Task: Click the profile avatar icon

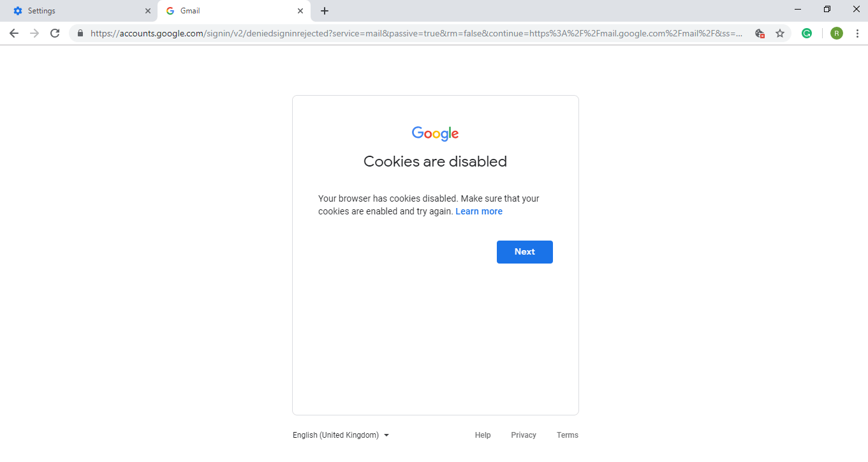Action: (836, 33)
